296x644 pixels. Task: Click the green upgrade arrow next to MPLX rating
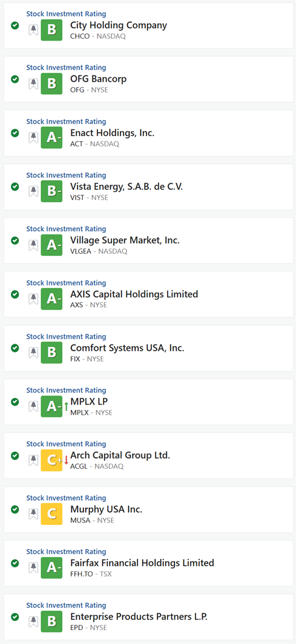tap(66, 406)
